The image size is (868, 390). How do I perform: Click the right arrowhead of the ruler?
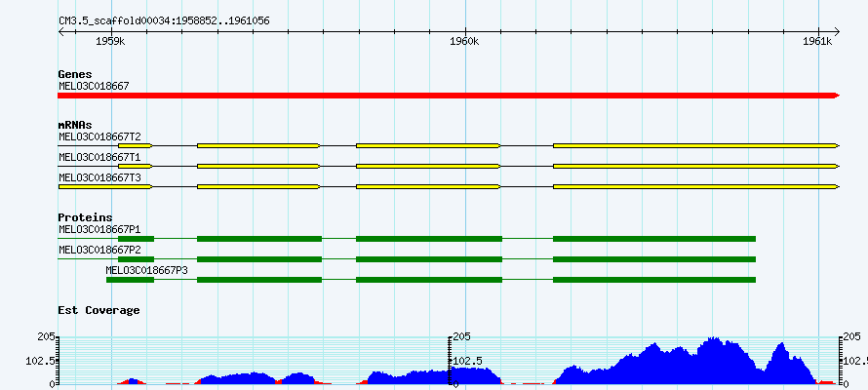(837, 31)
